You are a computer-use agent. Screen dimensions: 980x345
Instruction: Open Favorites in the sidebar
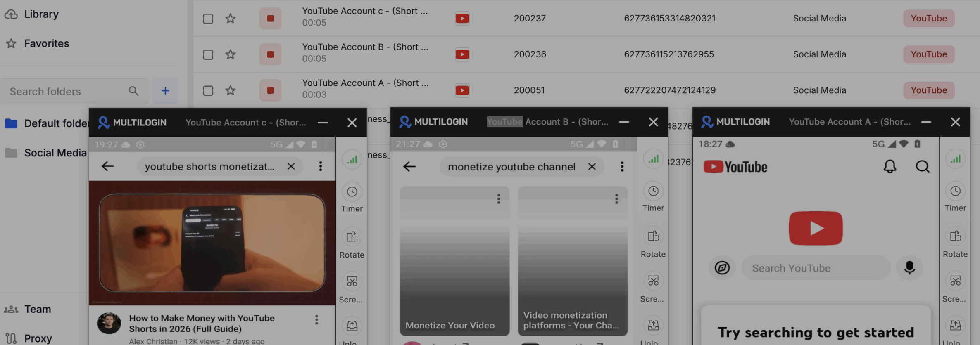[x=37, y=43]
